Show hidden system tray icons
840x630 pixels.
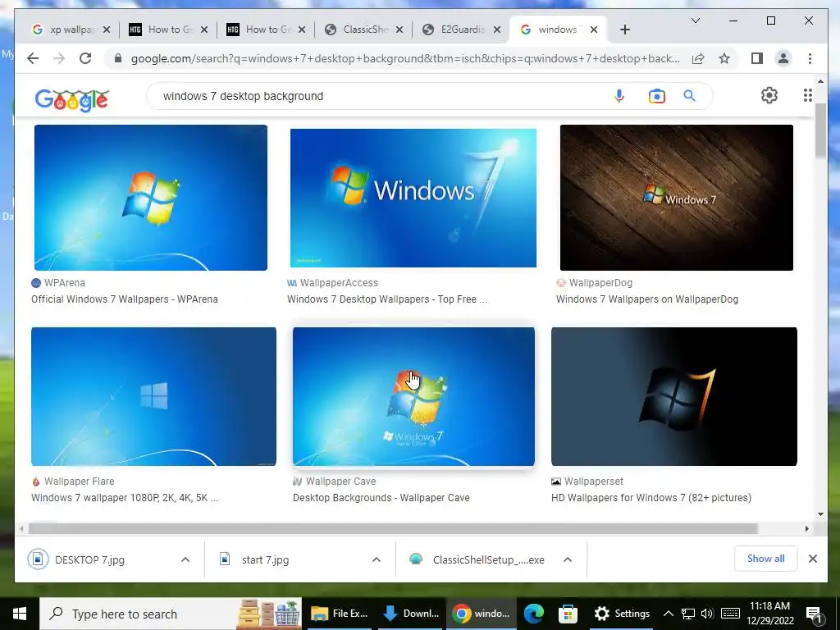coord(668,614)
